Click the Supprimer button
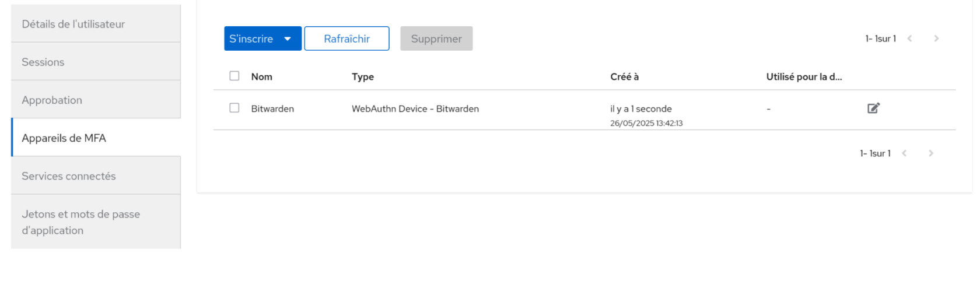Viewport: 980px width, 281px height. tap(436, 39)
